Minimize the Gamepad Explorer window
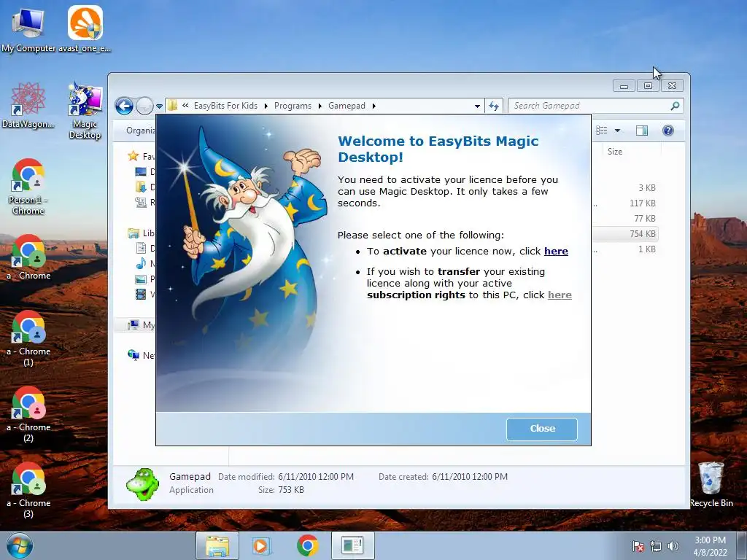Viewport: 747px width, 560px height. coord(624,86)
